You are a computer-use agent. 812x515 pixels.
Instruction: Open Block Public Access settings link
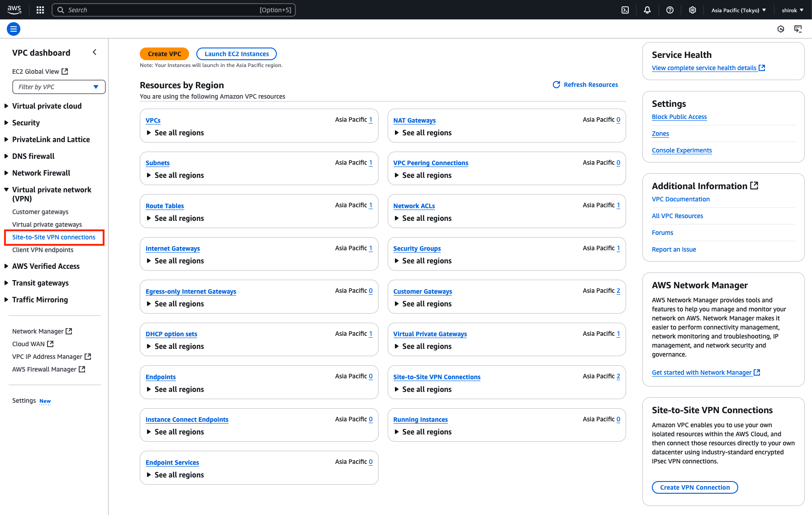tap(679, 117)
